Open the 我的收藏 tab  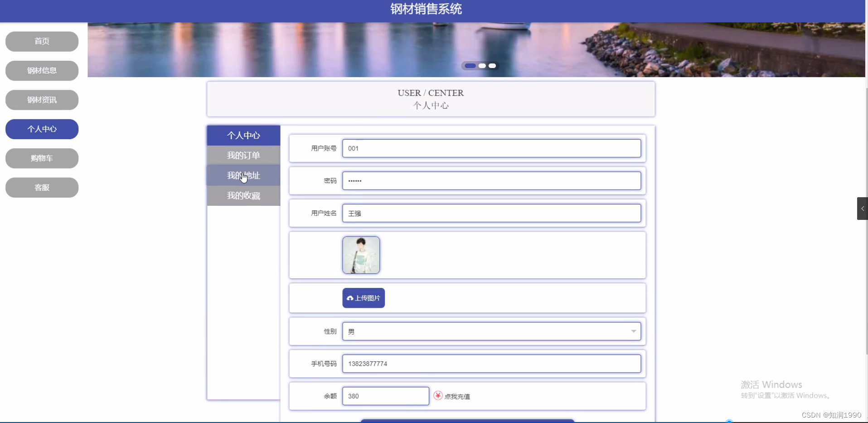(243, 195)
